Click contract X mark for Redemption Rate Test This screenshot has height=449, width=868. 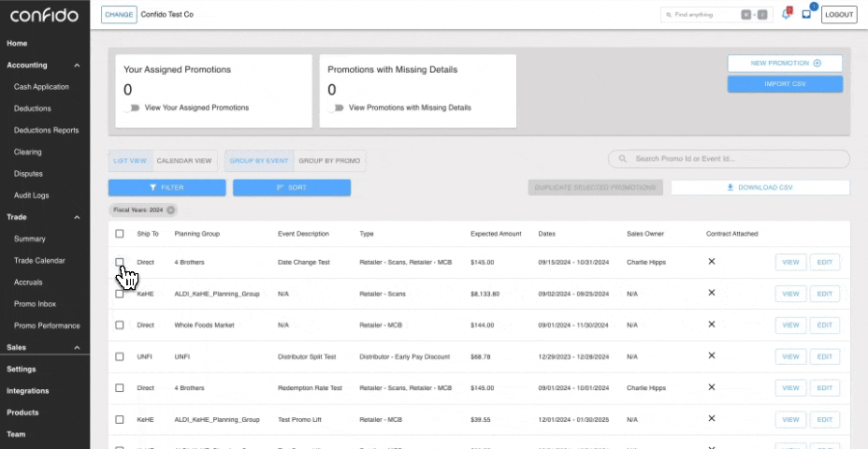[712, 387]
